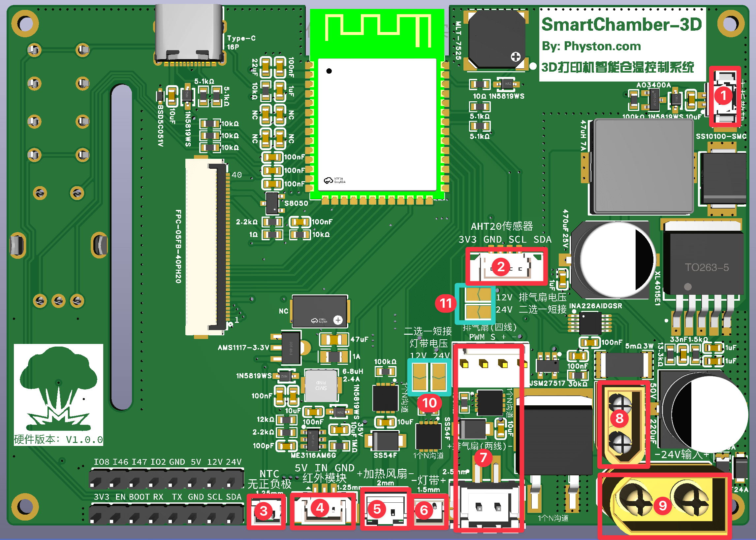Click the white shielded WiFi module
Image resolution: width=756 pixels, height=540 pixels.
[x=377, y=125]
